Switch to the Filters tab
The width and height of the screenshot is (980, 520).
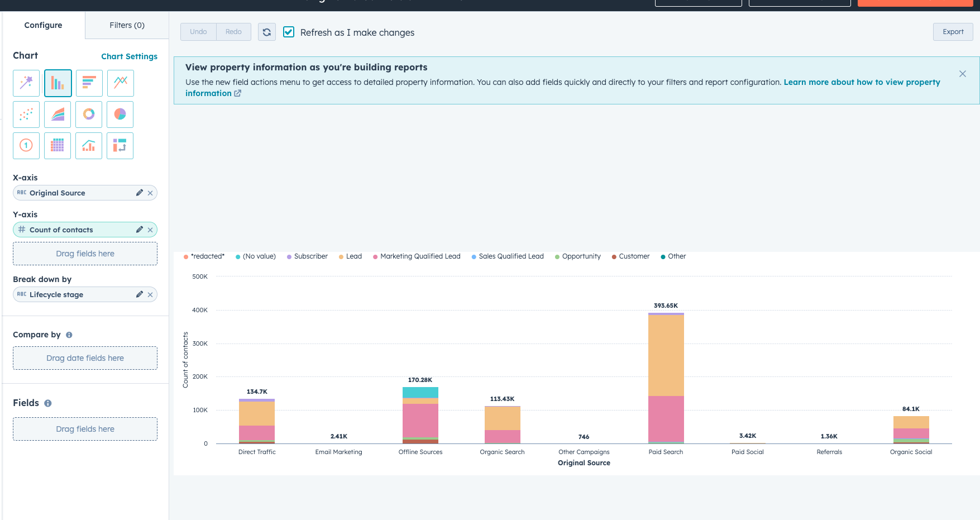tap(127, 25)
